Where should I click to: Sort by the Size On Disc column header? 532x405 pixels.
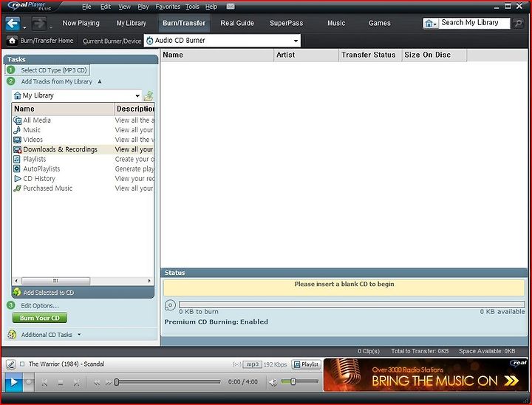[434, 55]
